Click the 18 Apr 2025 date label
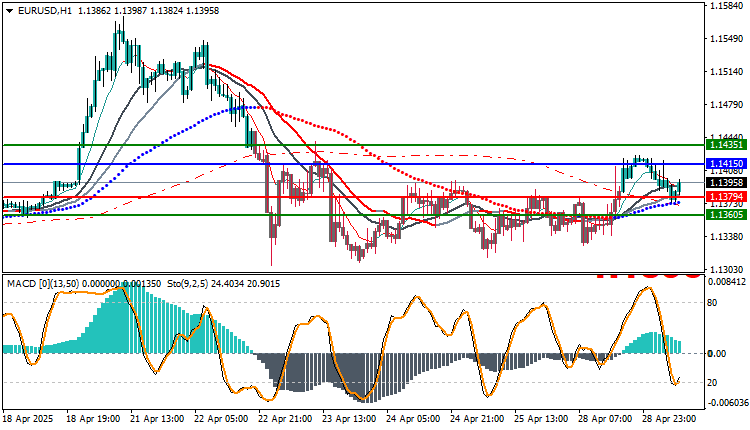750x430 pixels. [28, 419]
